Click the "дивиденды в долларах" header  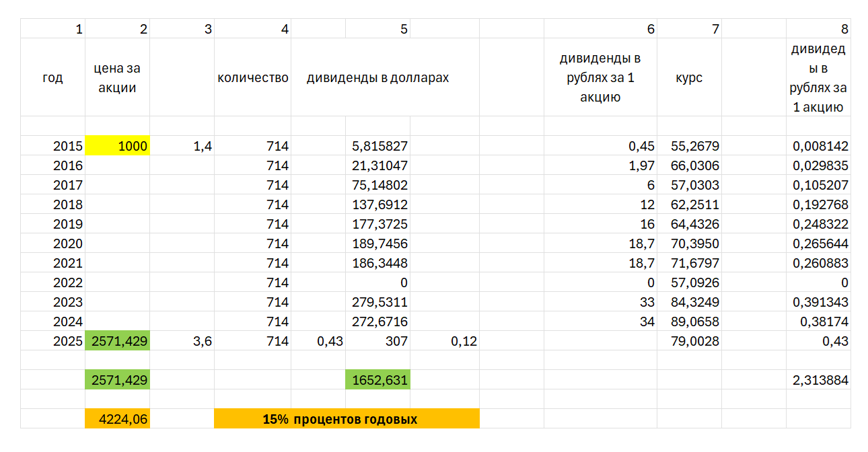pos(377,77)
